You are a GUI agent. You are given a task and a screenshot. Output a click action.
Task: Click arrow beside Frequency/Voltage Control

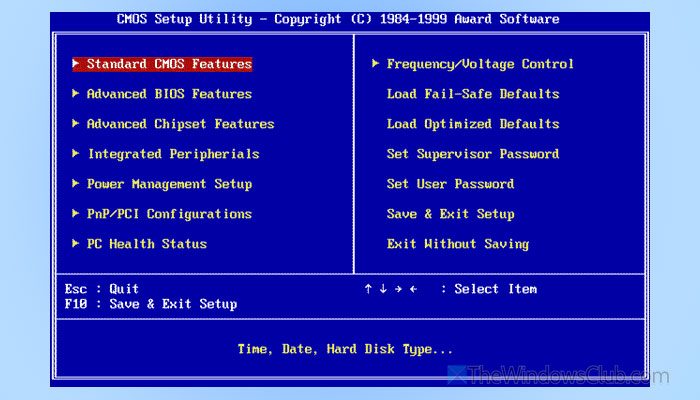(x=375, y=63)
